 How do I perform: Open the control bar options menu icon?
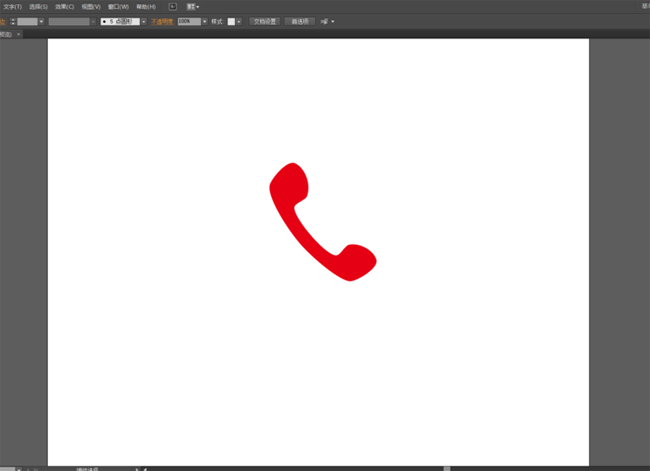[x=327, y=22]
